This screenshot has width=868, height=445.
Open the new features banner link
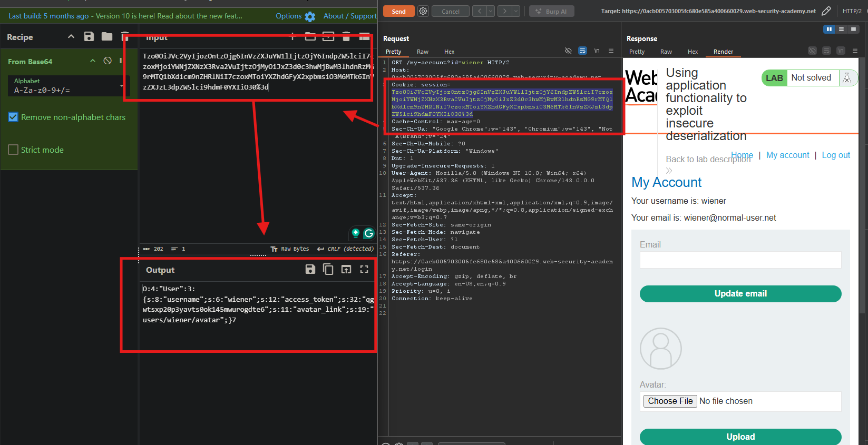tap(169, 16)
